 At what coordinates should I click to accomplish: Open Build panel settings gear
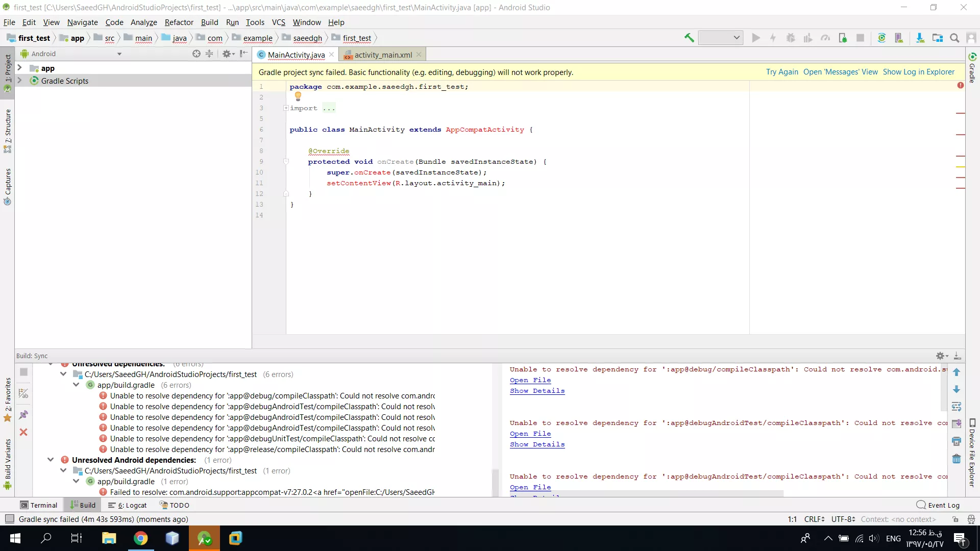coord(942,356)
